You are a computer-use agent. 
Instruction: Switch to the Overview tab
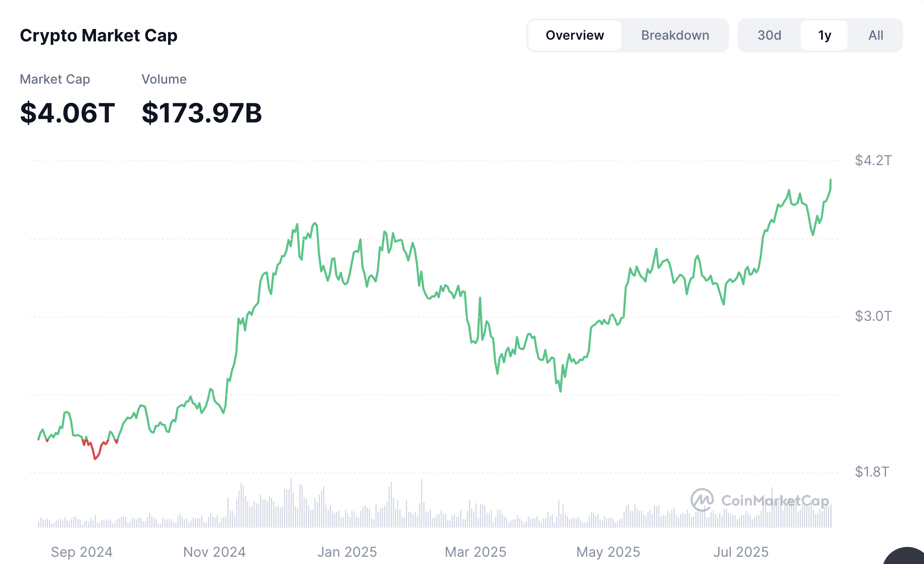575,35
